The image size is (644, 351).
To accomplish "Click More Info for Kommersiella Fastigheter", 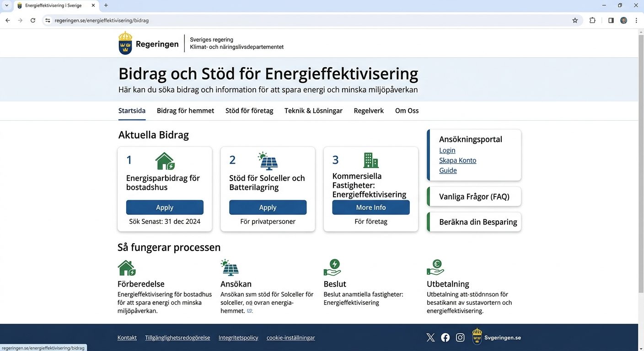I will 371,207.
